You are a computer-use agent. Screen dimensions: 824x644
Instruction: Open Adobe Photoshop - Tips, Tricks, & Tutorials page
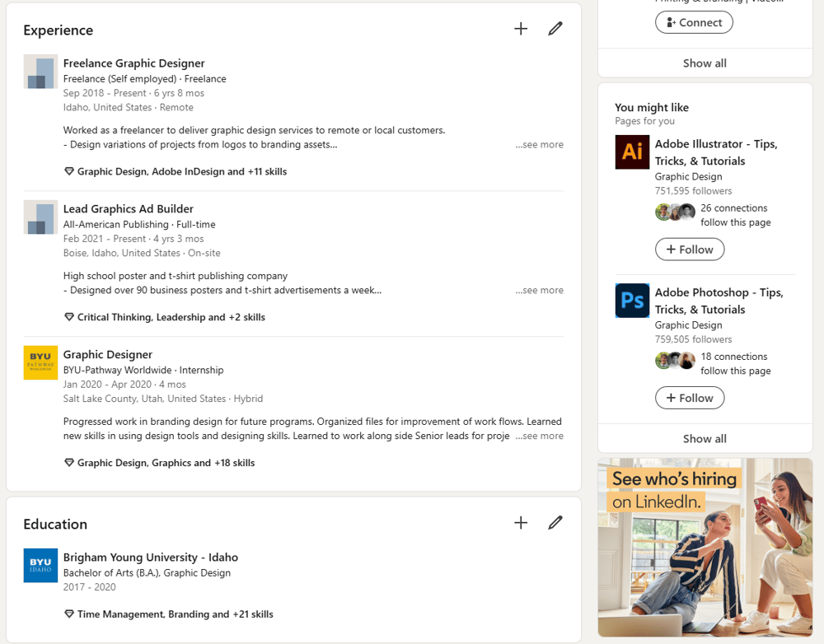719,301
